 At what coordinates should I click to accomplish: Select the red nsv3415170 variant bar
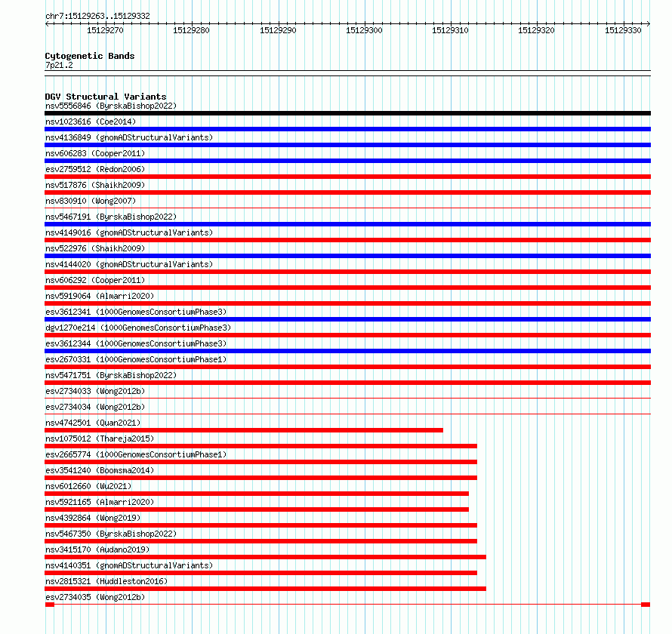click(x=265, y=557)
